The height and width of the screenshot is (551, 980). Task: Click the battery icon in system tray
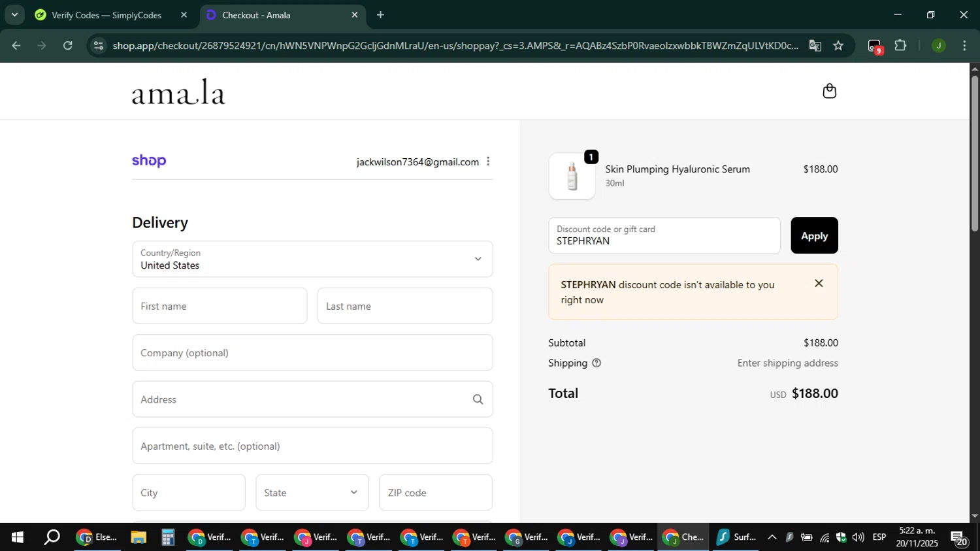coord(807,537)
